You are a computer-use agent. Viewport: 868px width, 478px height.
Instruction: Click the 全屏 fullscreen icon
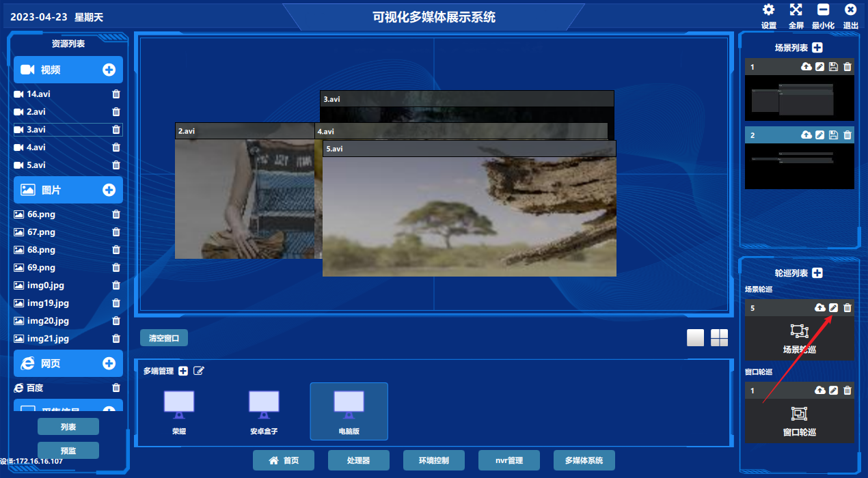click(x=796, y=10)
